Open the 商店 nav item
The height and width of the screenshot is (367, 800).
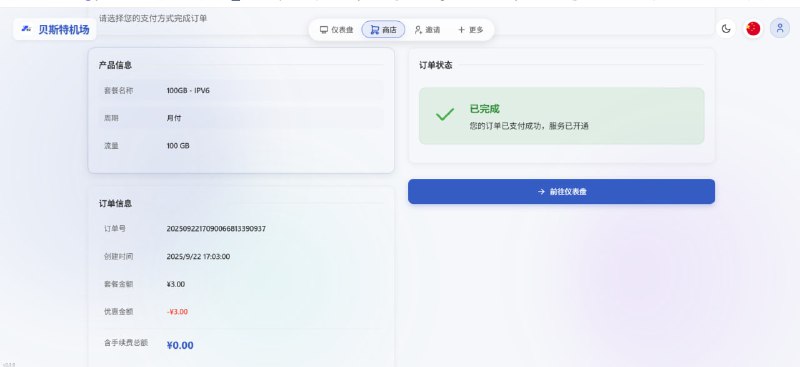383,30
